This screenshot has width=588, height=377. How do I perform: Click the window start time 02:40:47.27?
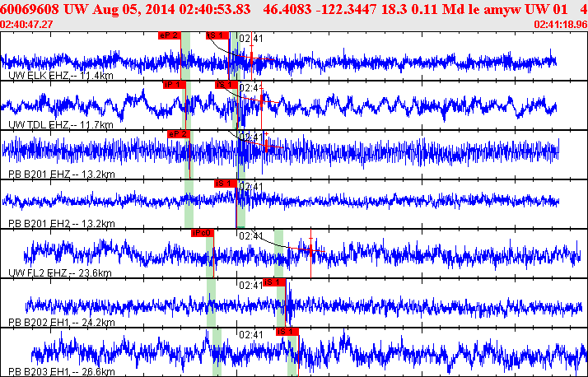26,25
